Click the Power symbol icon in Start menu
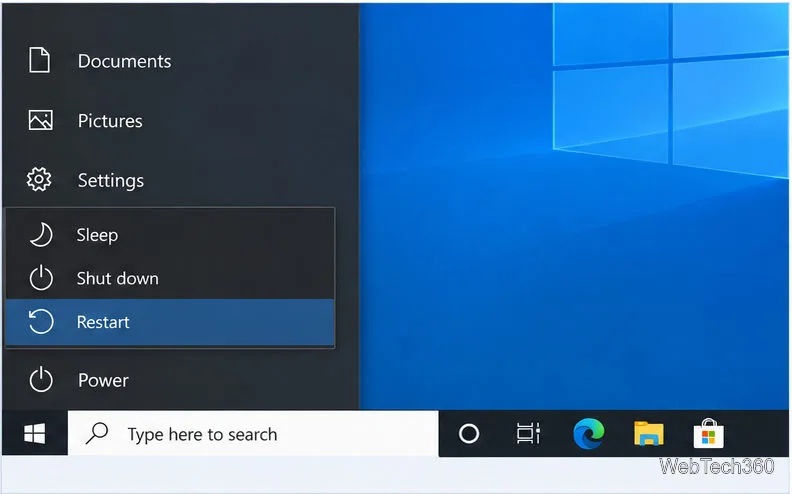 tap(41, 379)
